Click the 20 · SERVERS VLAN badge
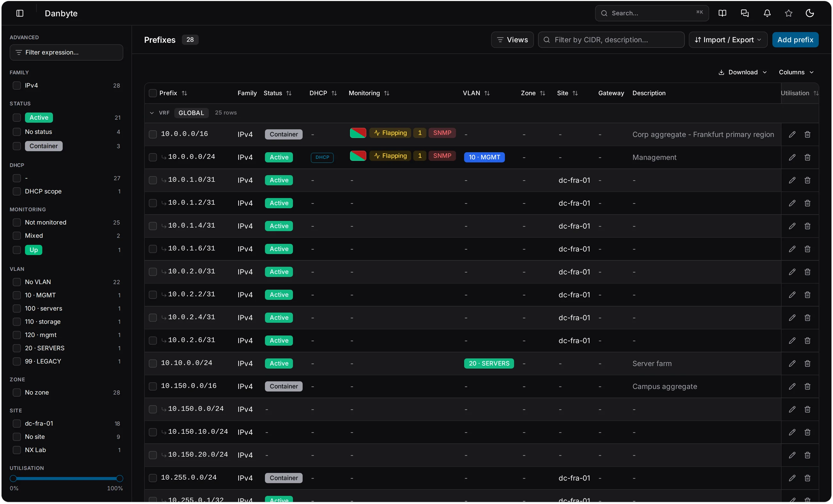833x504 pixels. coord(489,363)
